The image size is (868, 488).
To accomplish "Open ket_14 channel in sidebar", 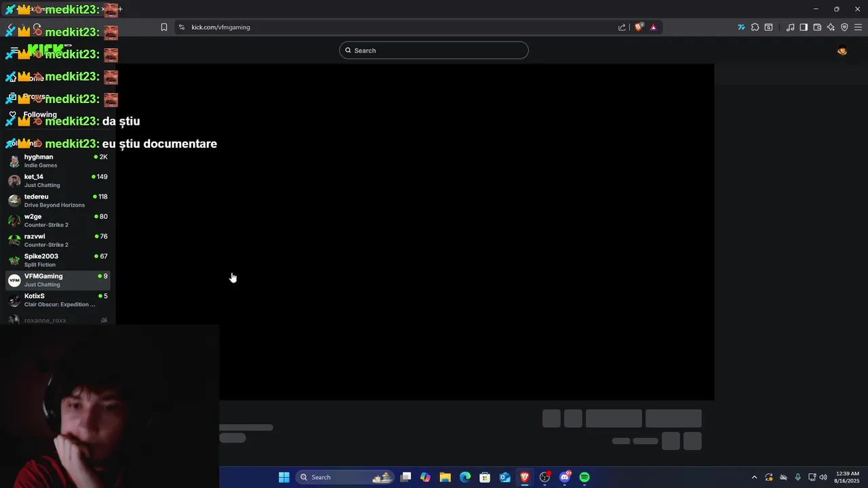I will point(58,180).
